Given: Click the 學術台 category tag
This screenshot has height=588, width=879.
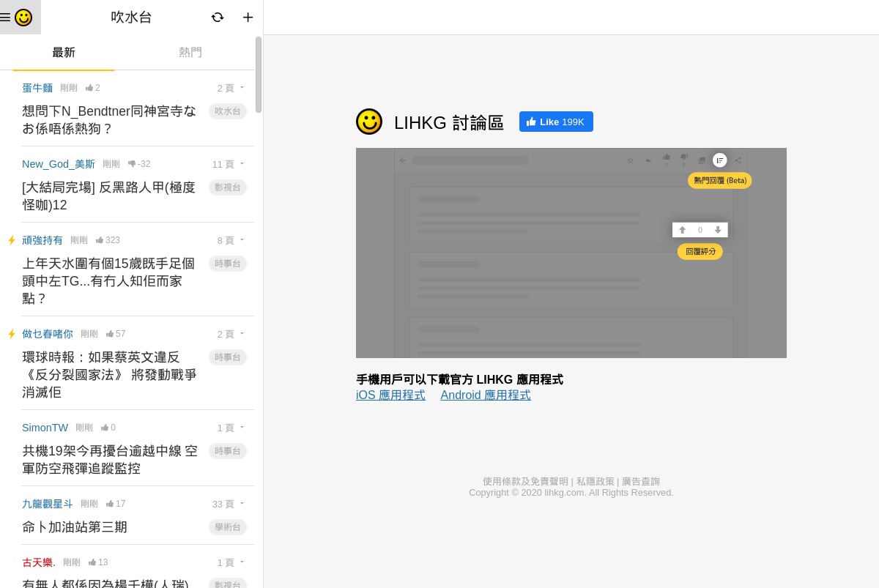Looking at the screenshot, I should (228, 527).
